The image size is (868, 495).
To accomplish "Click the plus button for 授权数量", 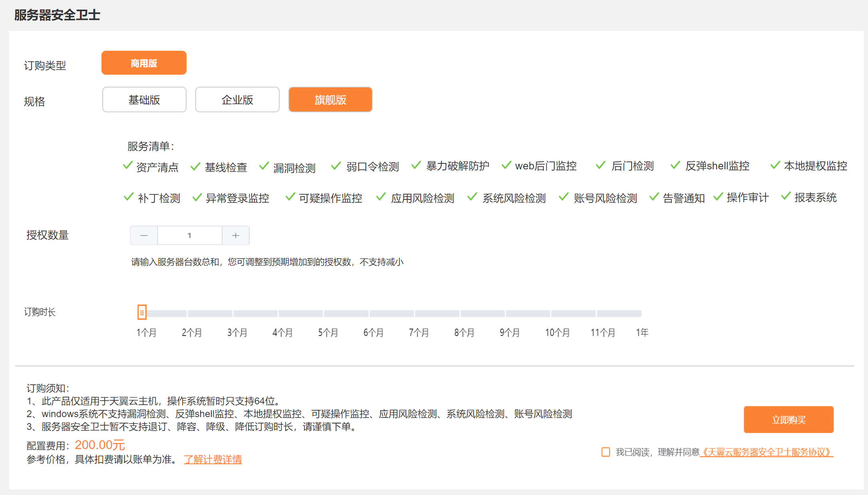I will pos(236,235).
